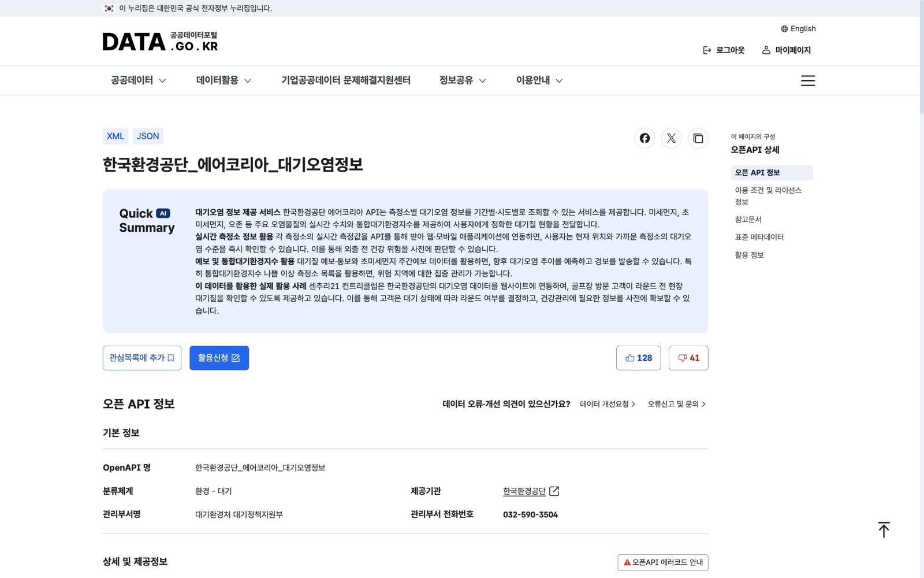
Task: Click the 한국환경공단 provider link
Action: pos(524,491)
